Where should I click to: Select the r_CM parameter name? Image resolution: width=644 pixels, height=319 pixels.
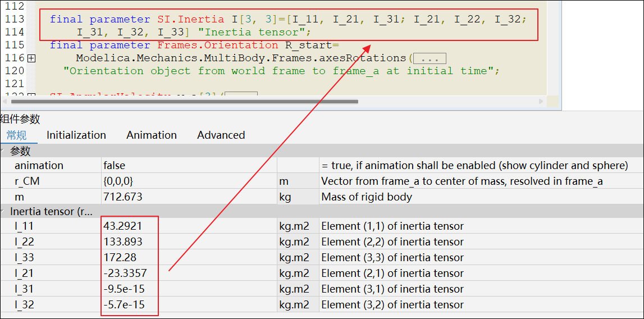[27, 181]
